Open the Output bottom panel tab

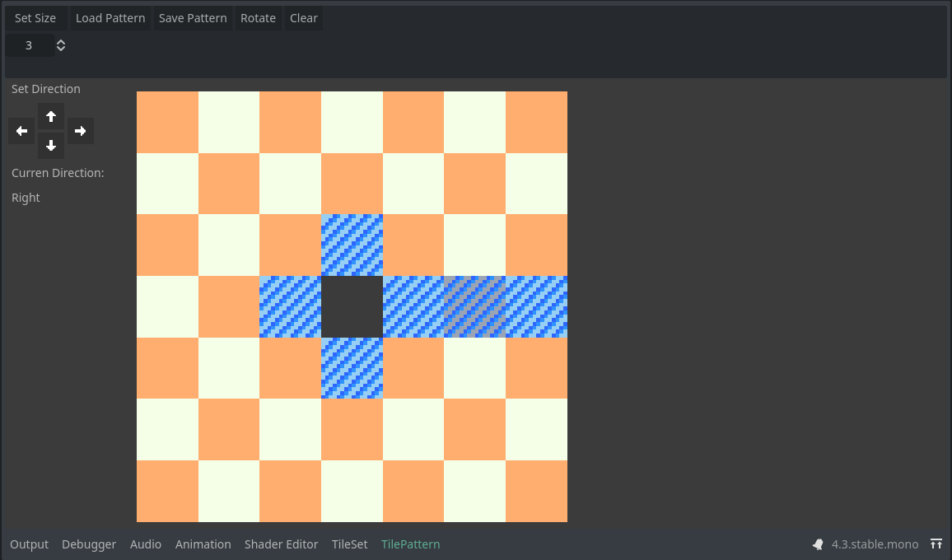point(29,544)
